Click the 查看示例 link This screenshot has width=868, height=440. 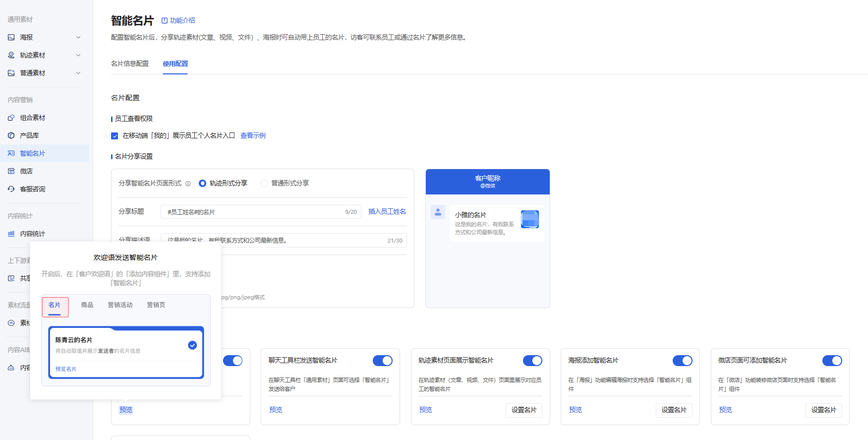(x=253, y=135)
